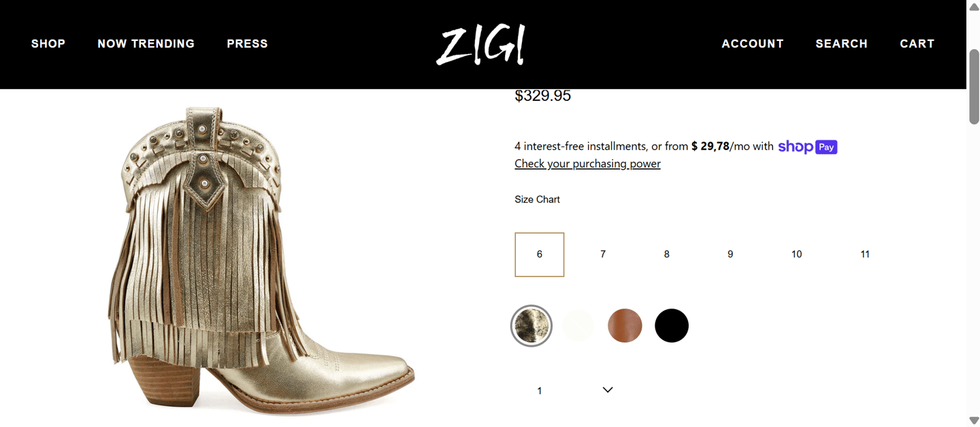
Task: Open the SHOP menu
Action: pos(48,44)
